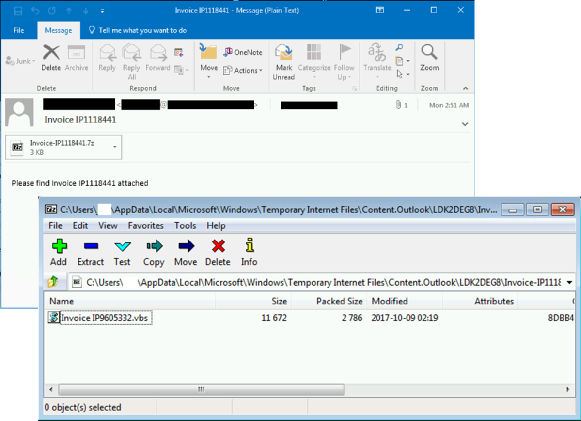The width and height of the screenshot is (581, 421).
Task: Click the Save icon in quick access toolbar
Action: [x=18, y=11]
